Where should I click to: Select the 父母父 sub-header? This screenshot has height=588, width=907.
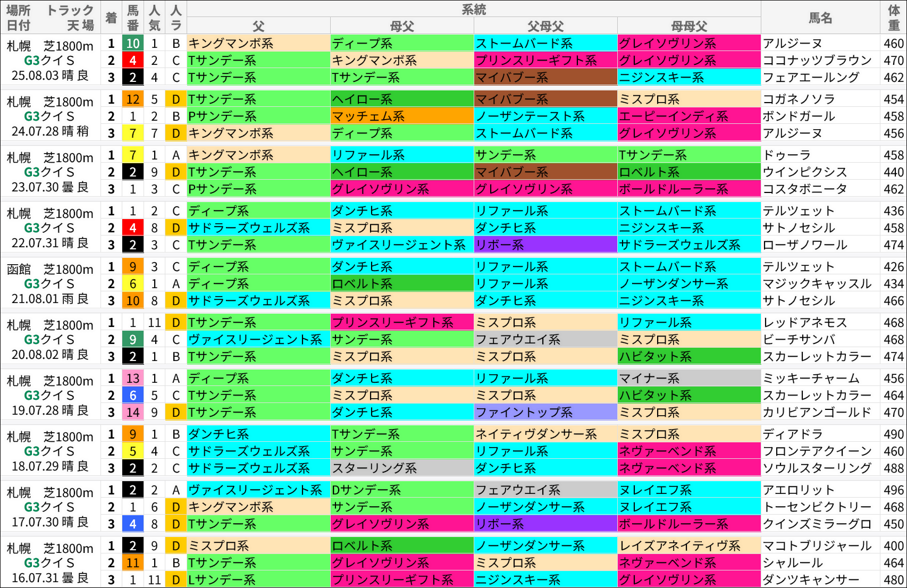[545, 26]
